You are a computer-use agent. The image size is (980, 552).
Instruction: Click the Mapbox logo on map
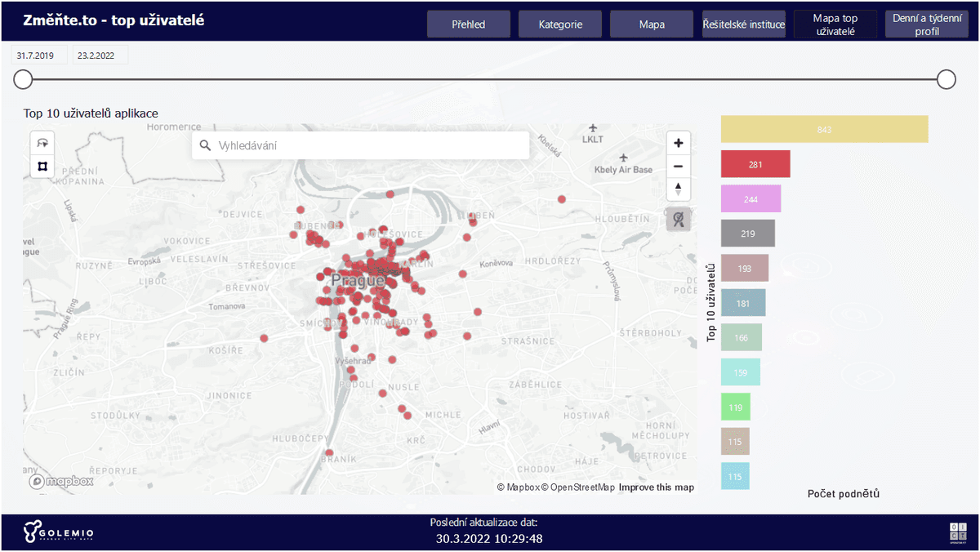pos(61,482)
